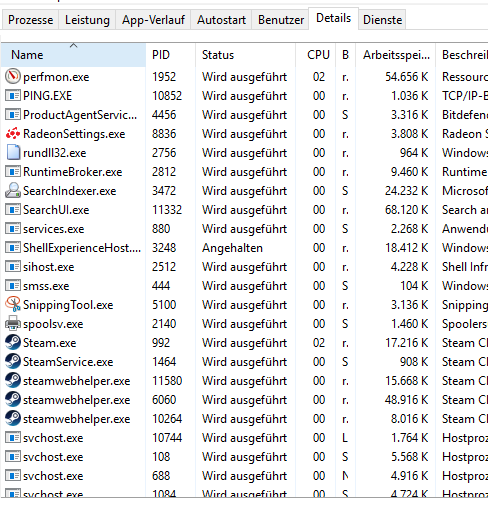488x508 pixels.
Task: Click the RadeonSettings.exe red icon
Action: point(13,134)
